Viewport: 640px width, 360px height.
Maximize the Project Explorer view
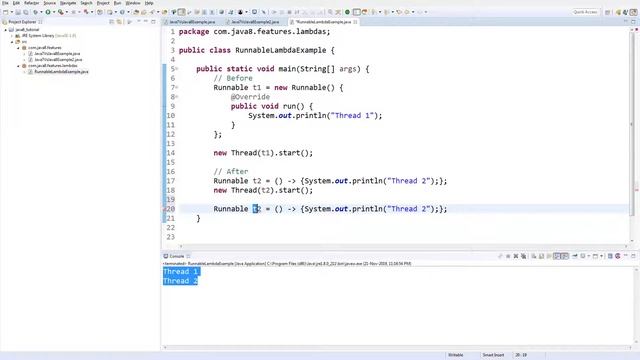click(x=153, y=22)
